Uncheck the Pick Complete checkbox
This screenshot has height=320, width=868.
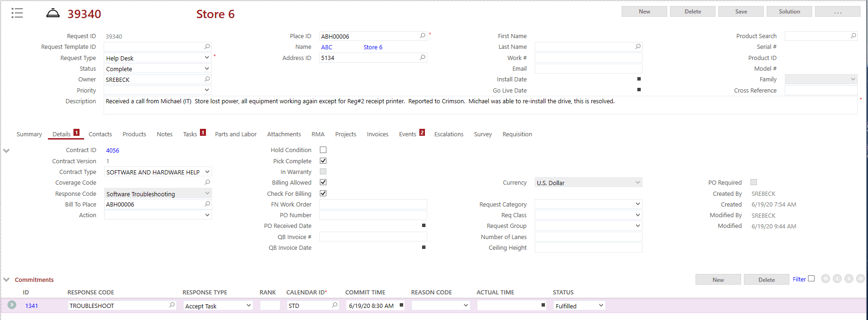pyautogui.click(x=323, y=161)
